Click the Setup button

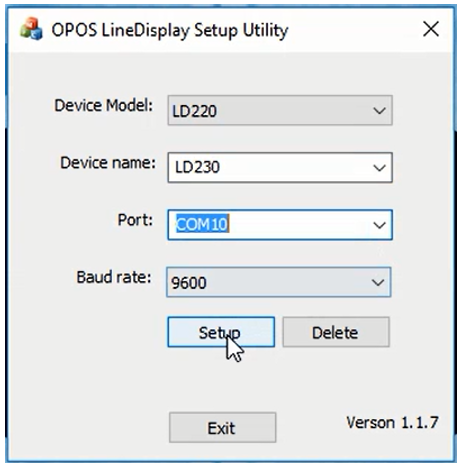pyautogui.click(x=221, y=332)
